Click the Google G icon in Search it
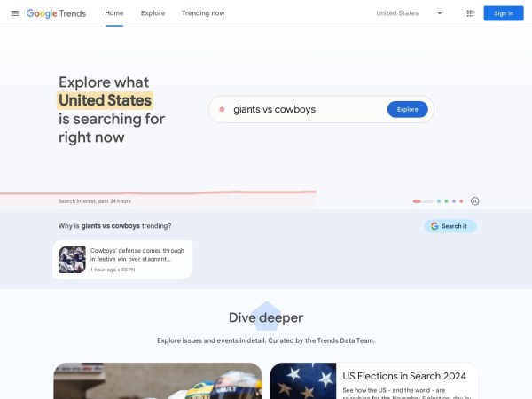The height and width of the screenshot is (399, 532). [434, 226]
